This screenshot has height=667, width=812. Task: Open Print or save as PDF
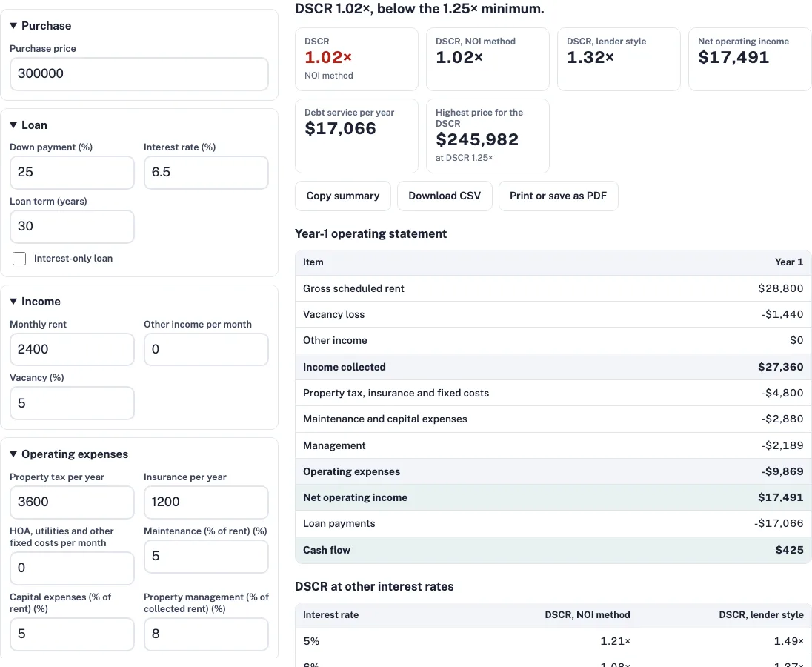(x=559, y=196)
